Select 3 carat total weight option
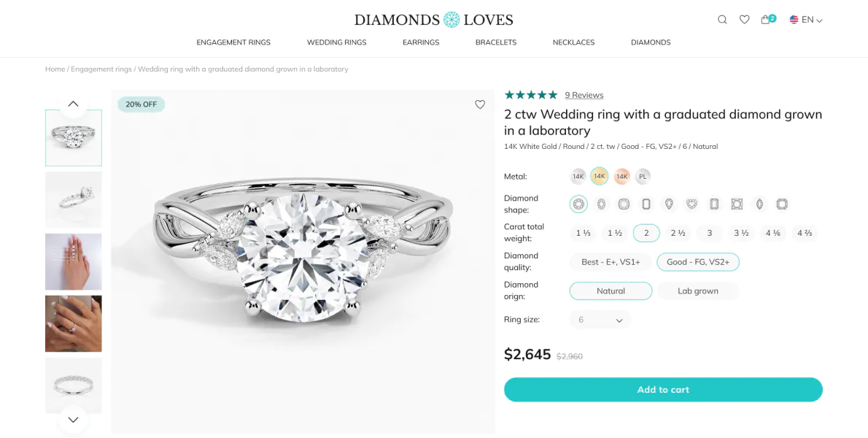Screen dimensions: 868x438 click(709, 233)
